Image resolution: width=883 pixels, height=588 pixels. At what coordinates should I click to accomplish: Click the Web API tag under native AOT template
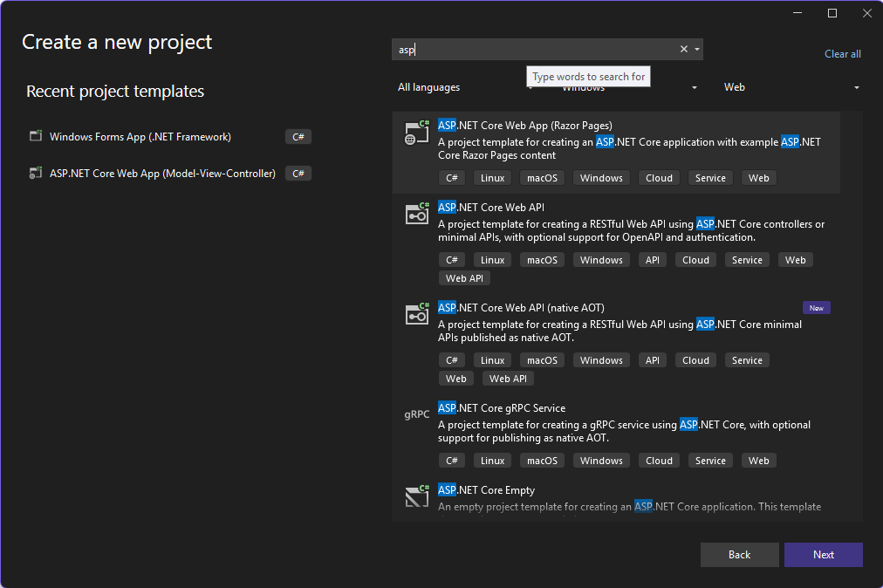508,379
